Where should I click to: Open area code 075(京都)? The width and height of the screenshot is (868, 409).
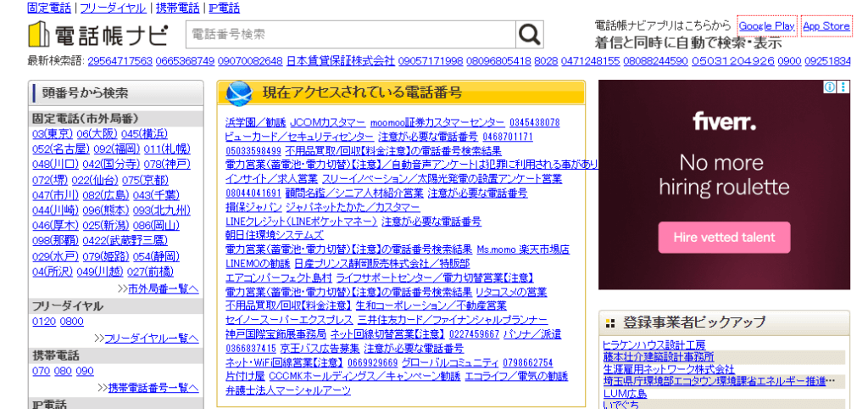point(145,180)
